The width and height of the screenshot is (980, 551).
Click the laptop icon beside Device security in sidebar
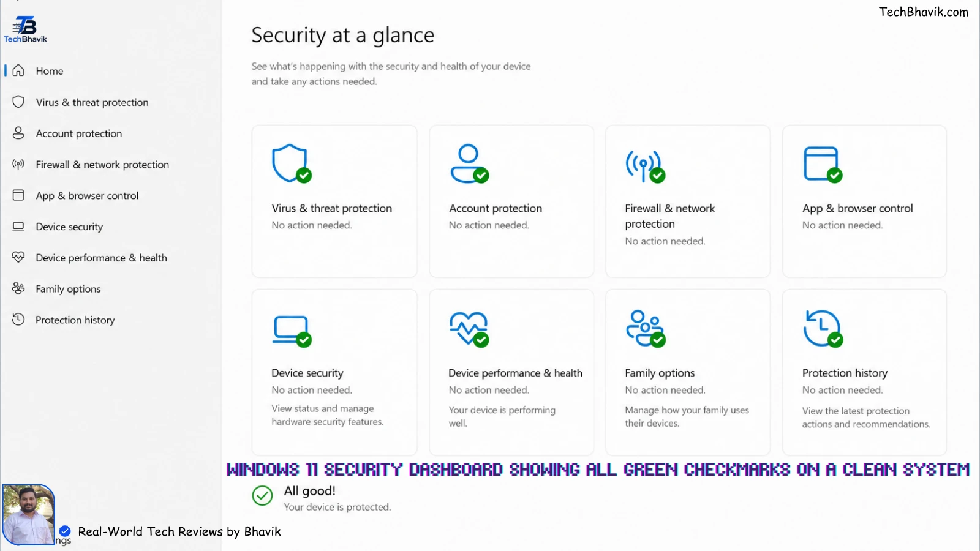click(18, 227)
